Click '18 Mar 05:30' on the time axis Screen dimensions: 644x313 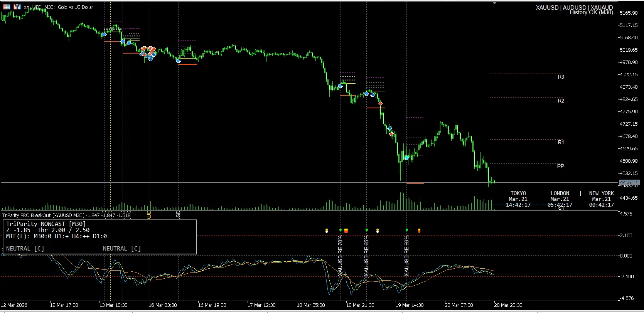[x=311, y=305]
